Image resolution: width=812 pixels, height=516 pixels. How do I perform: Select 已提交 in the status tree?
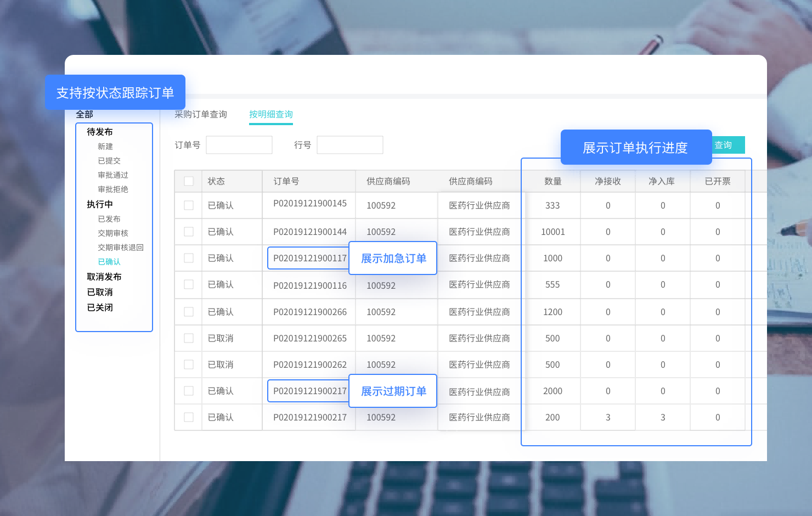click(x=109, y=160)
